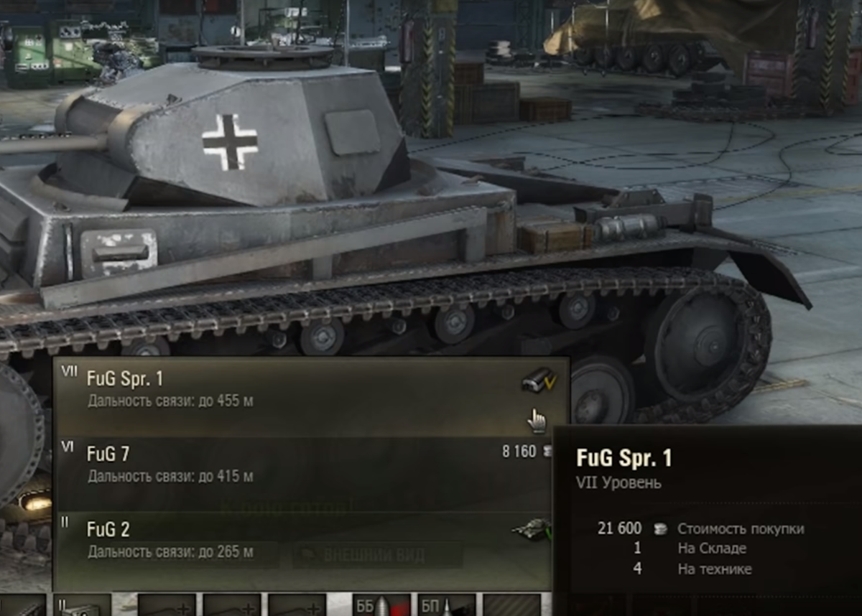
Task: Click the credits coin icon beside 21 600
Action: pos(659,529)
